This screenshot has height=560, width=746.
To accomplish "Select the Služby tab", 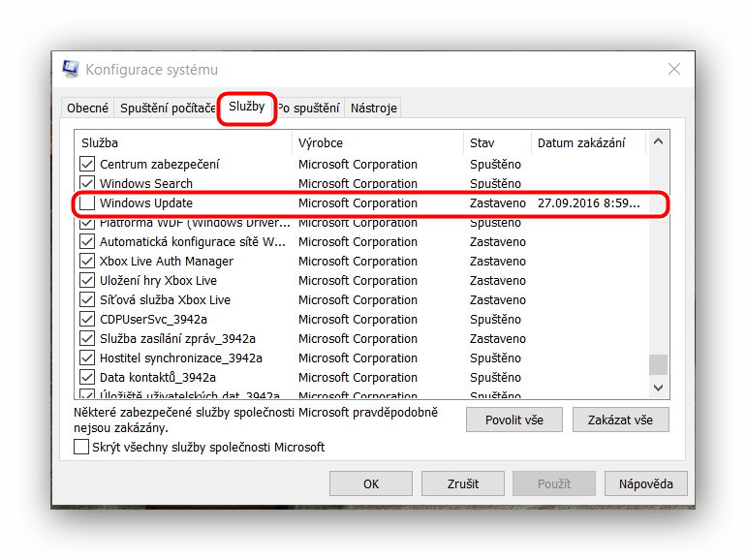I will [x=246, y=107].
